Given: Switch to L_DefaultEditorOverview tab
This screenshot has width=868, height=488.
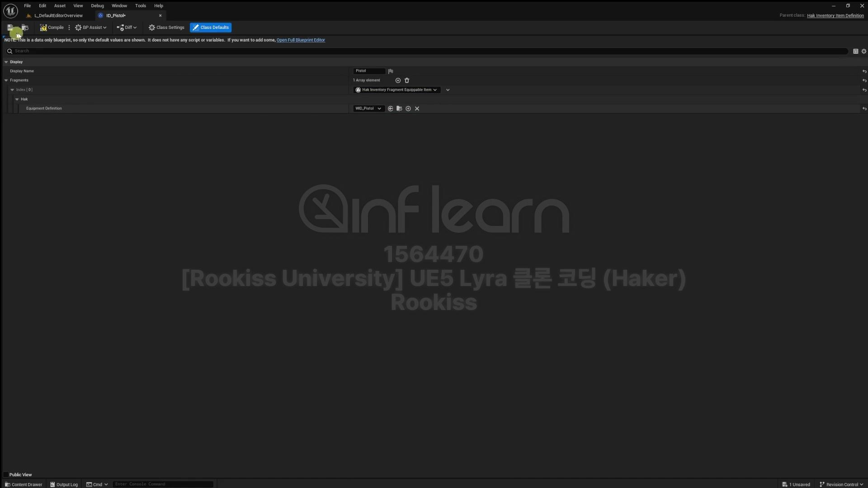Looking at the screenshot, I should coord(58,15).
